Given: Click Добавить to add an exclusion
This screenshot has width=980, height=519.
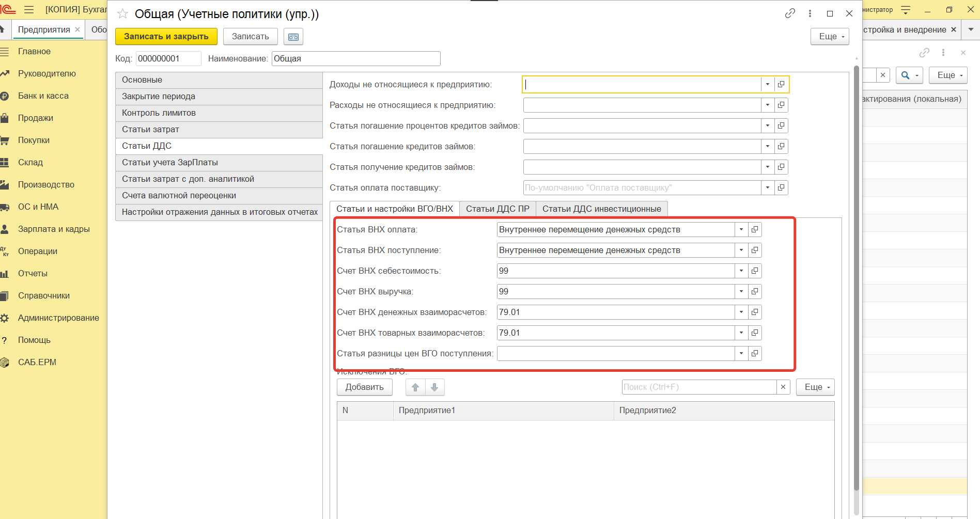Looking at the screenshot, I should pyautogui.click(x=365, y=387).
